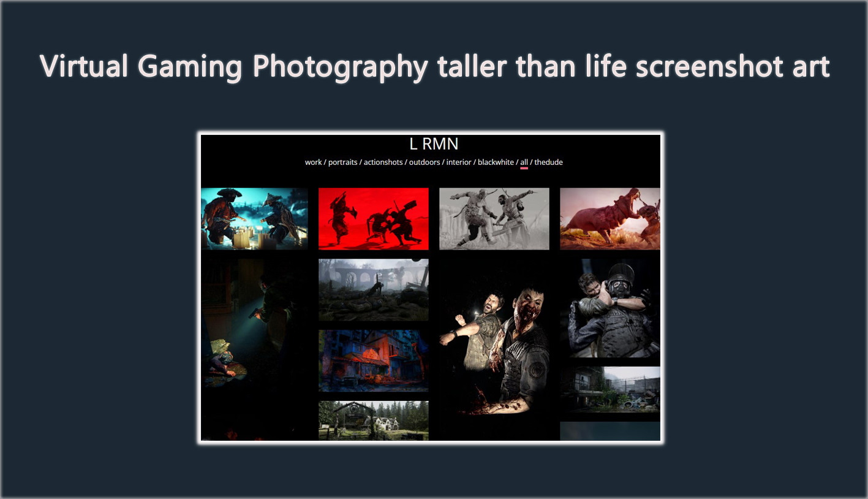Open the neon-lit abandoned storefront image
This screenshot has width=868, height=499.
click(373, 360)
